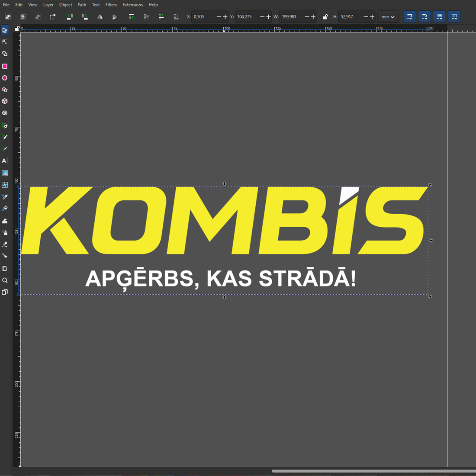Open the Text menu
The height and width of the screenshot is (476, 476).
pyautogui.click(x=96, y=5)
